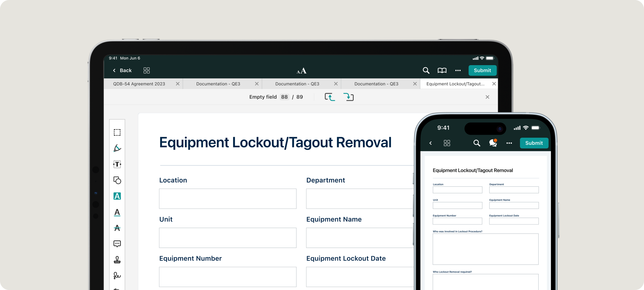Click the Location input field

227,199
